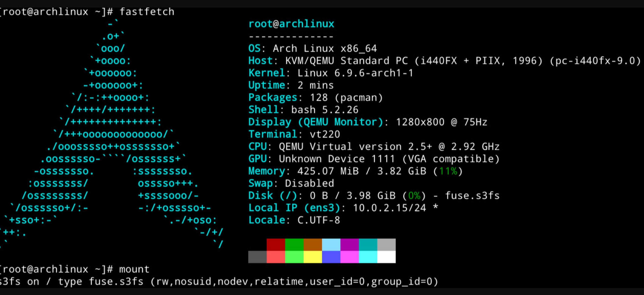Click the bright red bottom-row color block
The width and height of the screenshot is (644, 295).
click(x=276, y=257)
